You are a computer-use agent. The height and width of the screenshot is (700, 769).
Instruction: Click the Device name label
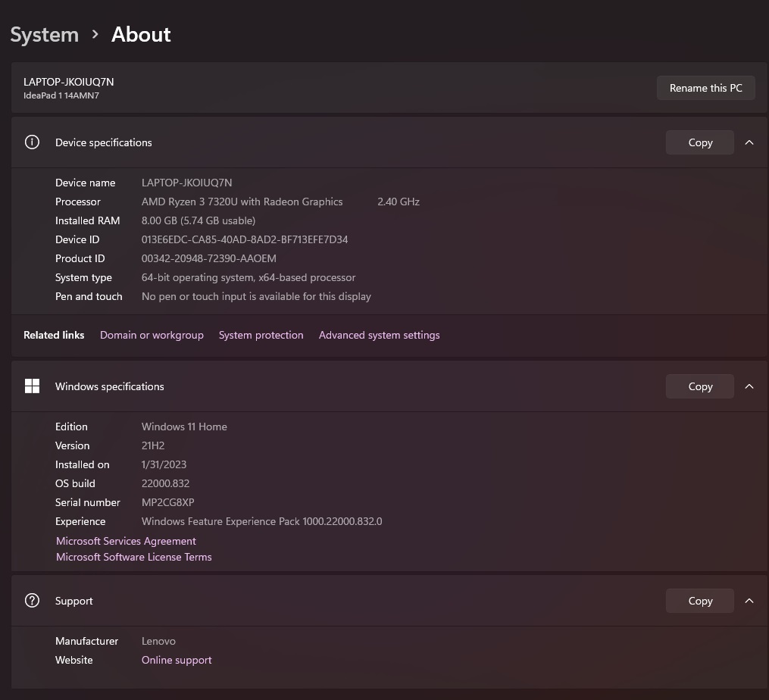(x=85, y=183)
